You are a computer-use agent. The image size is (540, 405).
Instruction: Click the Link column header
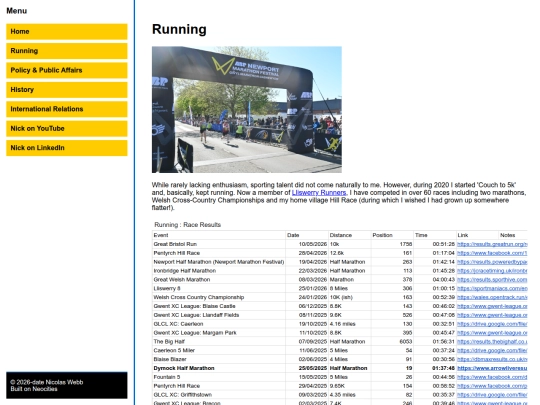[x=477, y=235]
